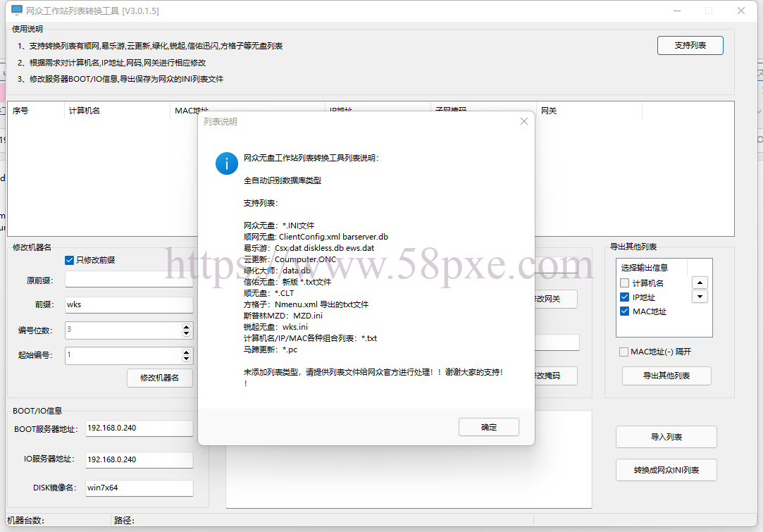
Task: Uncheck the MAC地址 output checkbox
Action: tap(625, 311)
